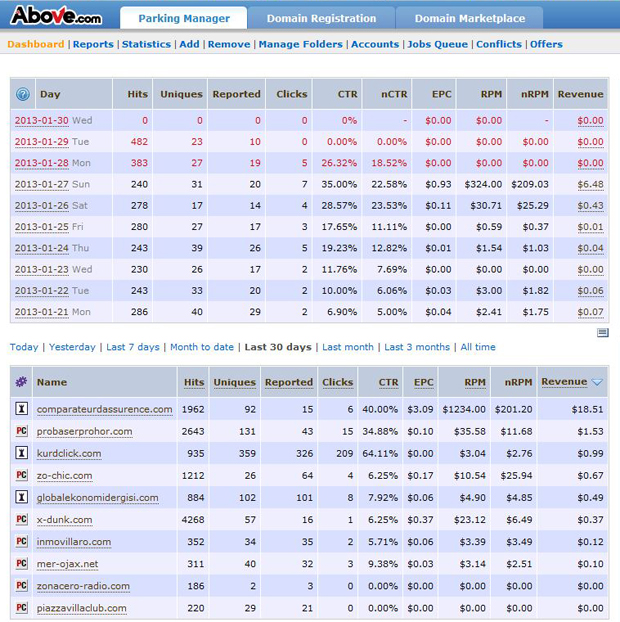Screen dimensions: 620x622
Task: Select the Yesterday date range
Action: tap(72, 347)
